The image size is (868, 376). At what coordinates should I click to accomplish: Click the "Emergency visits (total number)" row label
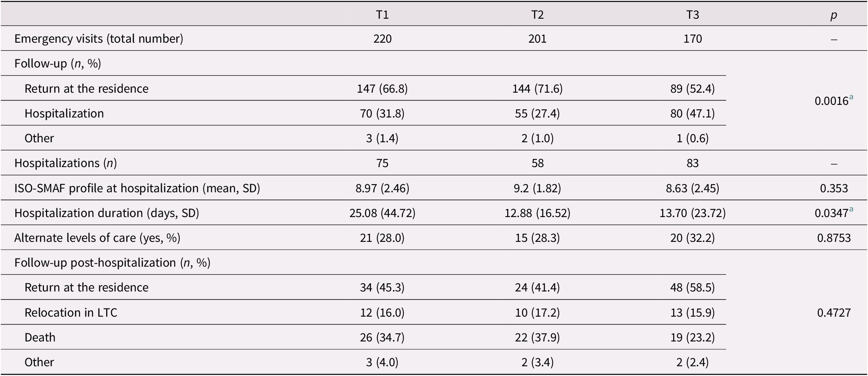(x=99, y=39)
